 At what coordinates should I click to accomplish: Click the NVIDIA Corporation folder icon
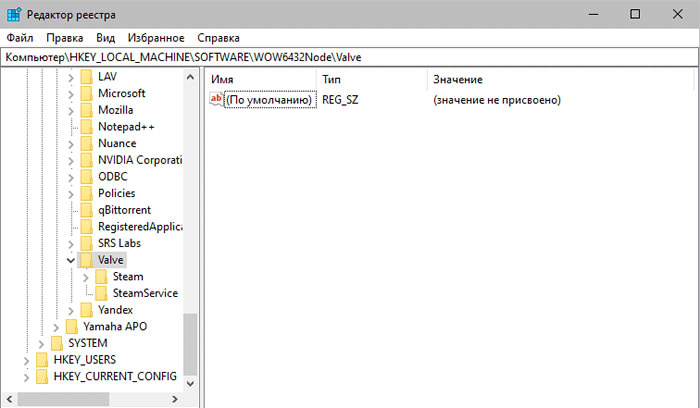point(87,160)
